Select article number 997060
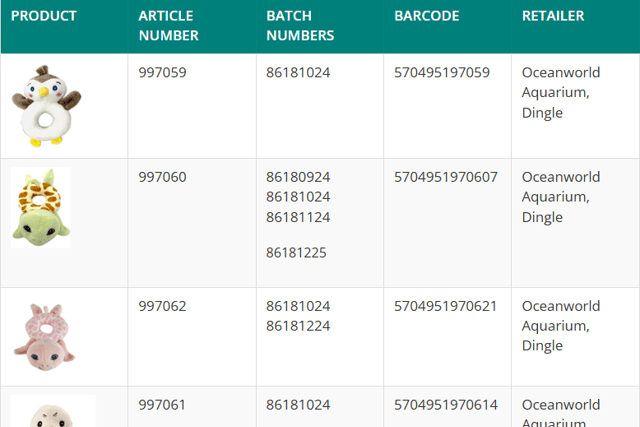The height and width of the screenshot is (427, 640). pyautogui.click(x=162, y=177)
